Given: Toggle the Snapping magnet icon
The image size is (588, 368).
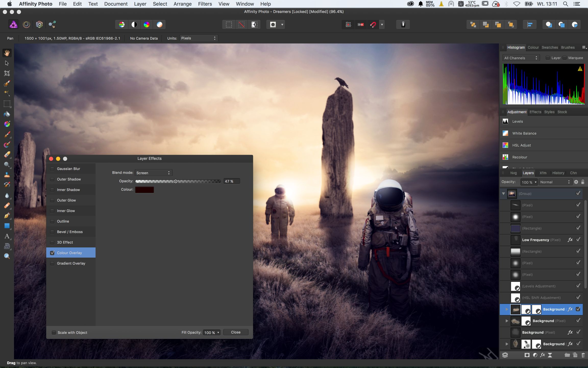Looking at the screenshot, I should (373, 25).
